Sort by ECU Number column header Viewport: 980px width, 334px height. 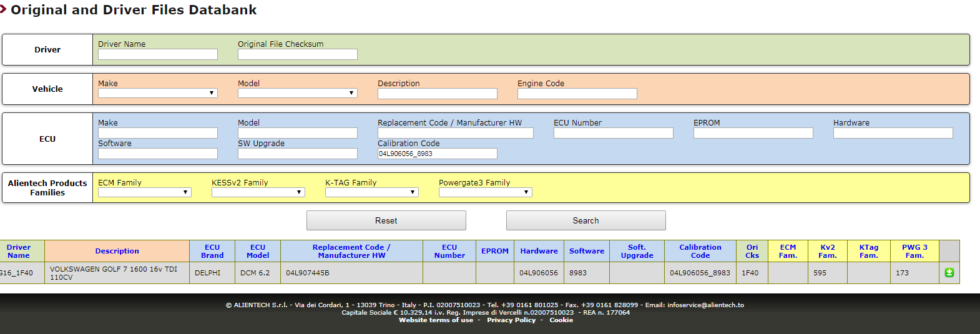[449, 251]
